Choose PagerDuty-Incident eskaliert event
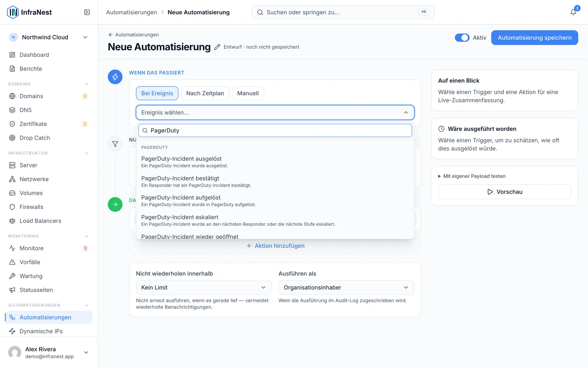588x368 pixels. [x=275, y=220]
